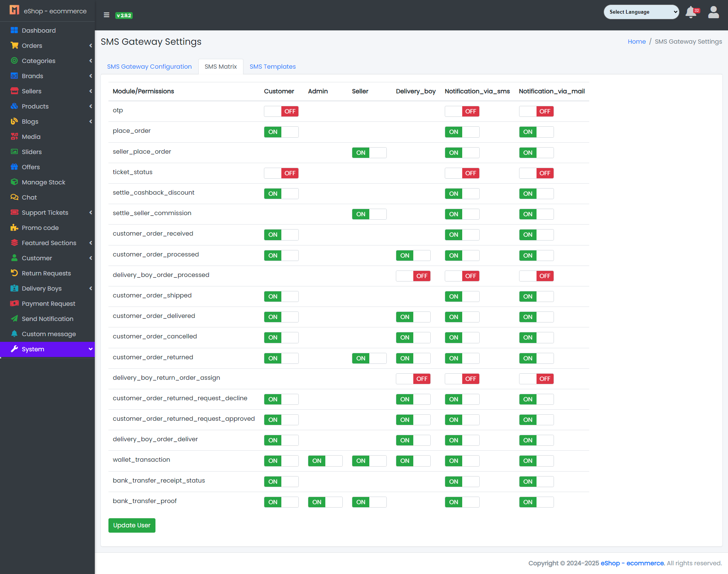Image resolution: width=728 pixels, height=574 pixels.
Task: Toggle ticket_status Notification_via_mail switch
Action: (x=536, y=173)
